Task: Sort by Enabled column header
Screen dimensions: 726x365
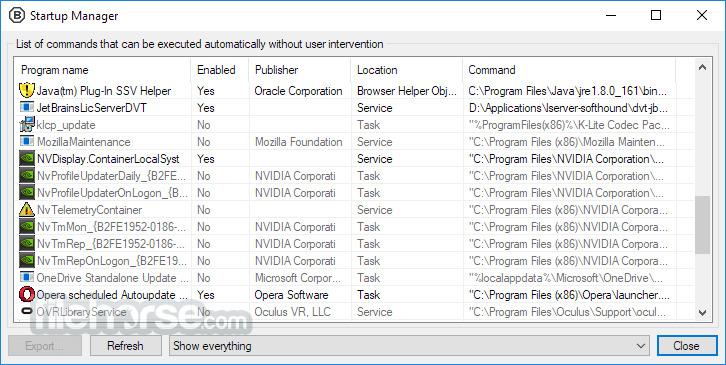Action: point(219,70)
